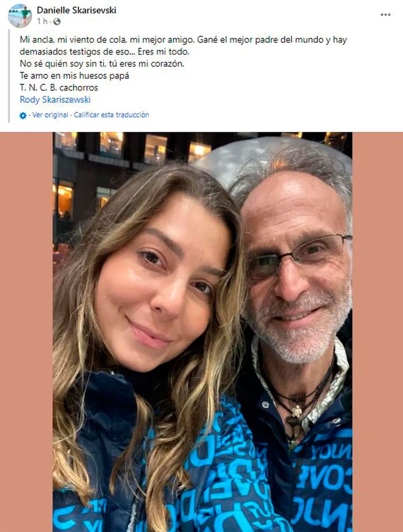Click the 'Te amo en mis huesos papá' line

coord(74,76)
